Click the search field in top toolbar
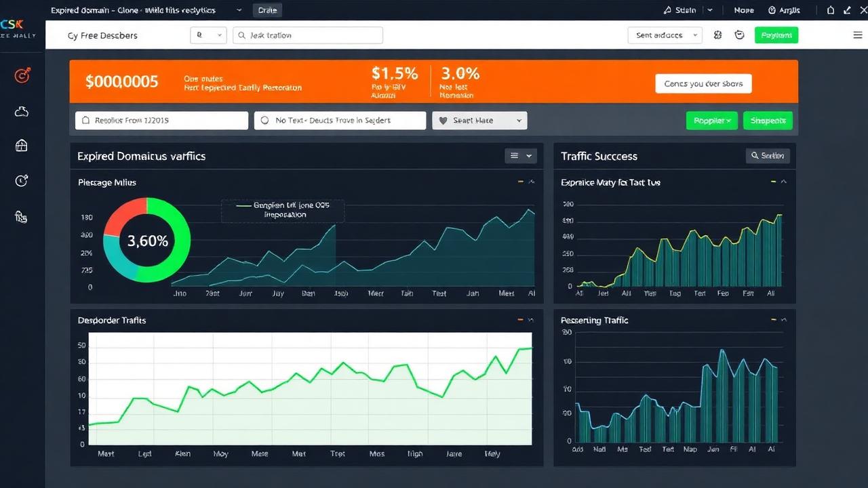This screenshot has height=488, width=868. [308, 35]
